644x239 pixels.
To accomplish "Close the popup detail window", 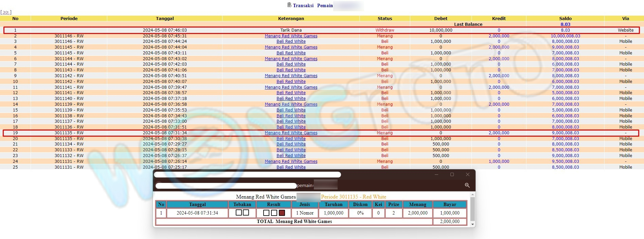I will (x=467, y=174).
